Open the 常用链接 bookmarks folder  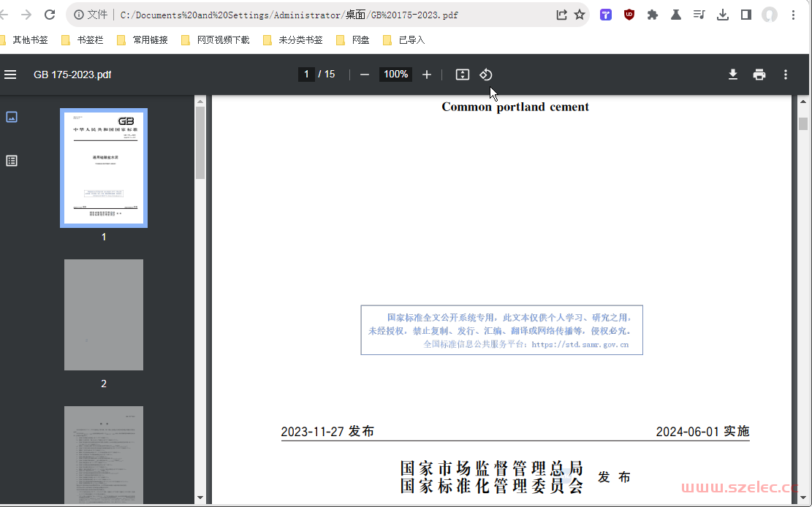tap(143, 40)
